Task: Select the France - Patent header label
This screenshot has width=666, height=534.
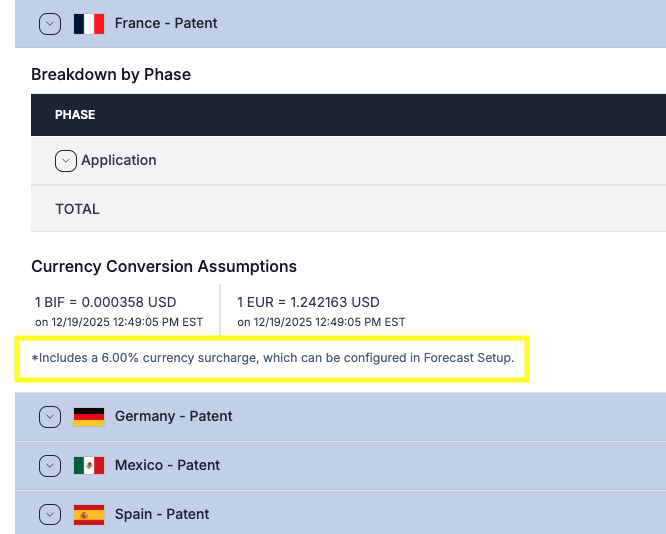Action: click(x=166, y=23)
